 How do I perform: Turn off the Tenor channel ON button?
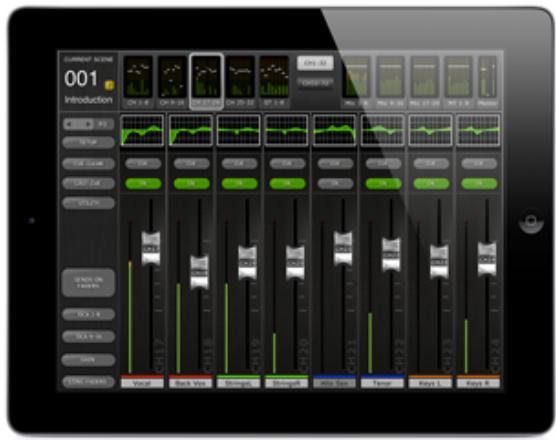(x=383, y=183)
